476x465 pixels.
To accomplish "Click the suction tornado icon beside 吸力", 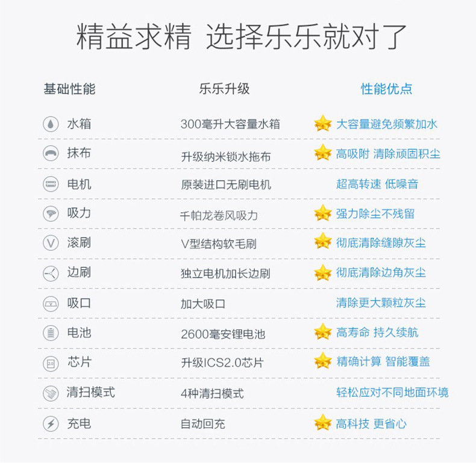I will 51,214.
